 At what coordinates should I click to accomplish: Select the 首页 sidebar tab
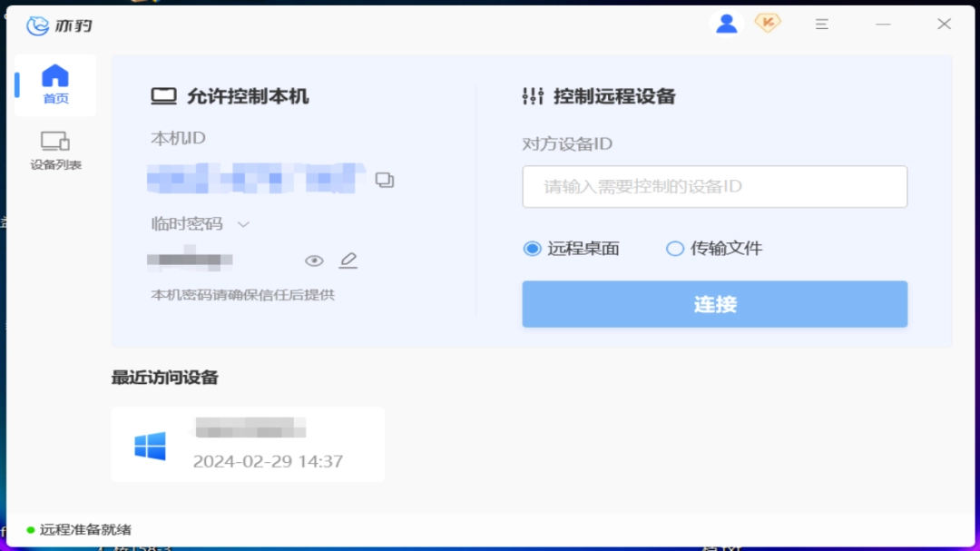(x=54, y=84)
